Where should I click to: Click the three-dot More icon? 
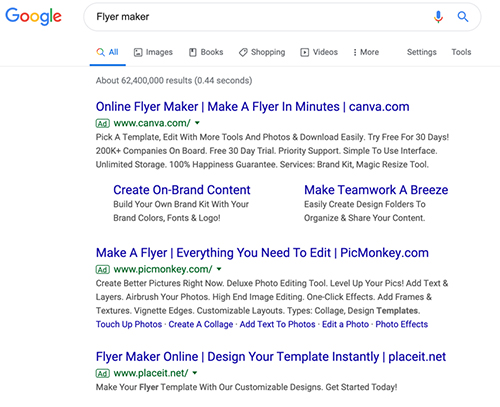point(355,52)
